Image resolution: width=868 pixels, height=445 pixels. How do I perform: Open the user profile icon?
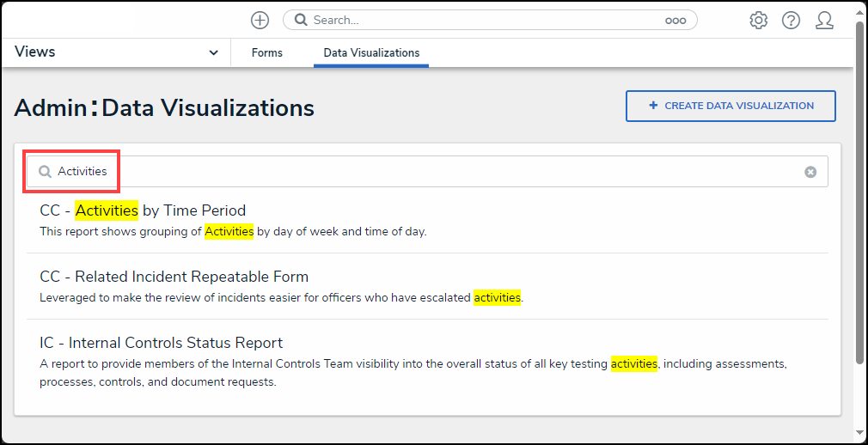[x=824, y=20]
